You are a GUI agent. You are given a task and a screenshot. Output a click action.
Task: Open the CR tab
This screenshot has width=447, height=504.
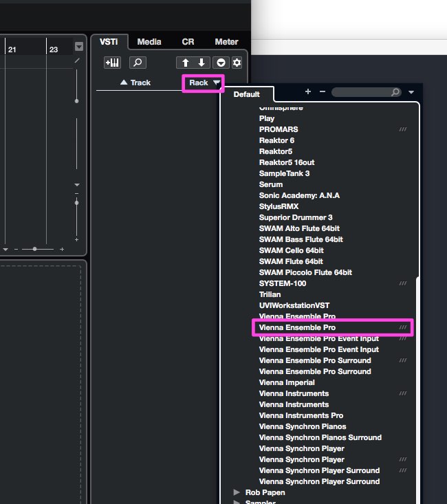(188, 42)
